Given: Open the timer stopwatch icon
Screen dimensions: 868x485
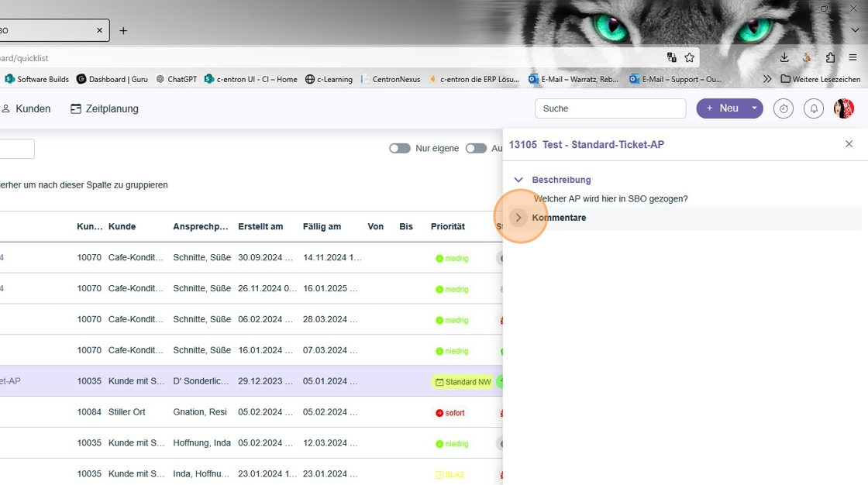Looking at the screenshot, I should 784,109.
